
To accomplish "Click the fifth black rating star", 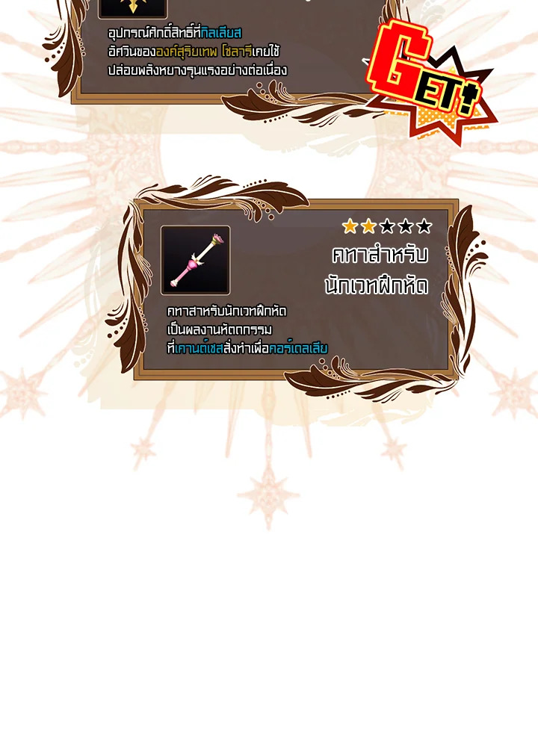I will pos(424,226).
